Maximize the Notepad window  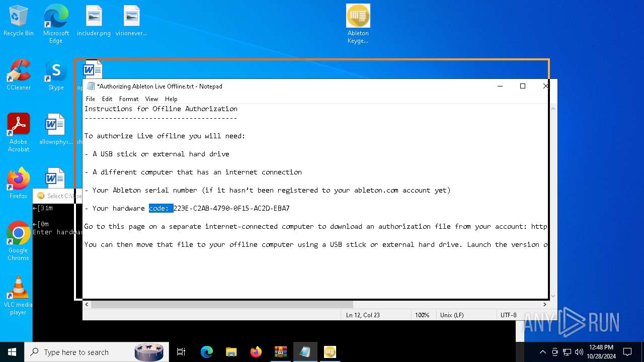[x=523, y=86]
